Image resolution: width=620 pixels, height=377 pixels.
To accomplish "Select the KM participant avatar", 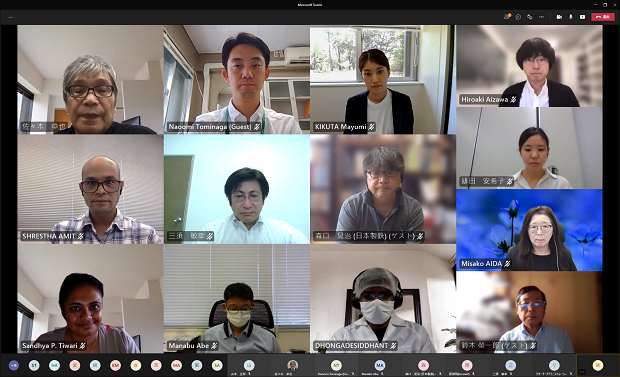I will click(x=115, y=366).
